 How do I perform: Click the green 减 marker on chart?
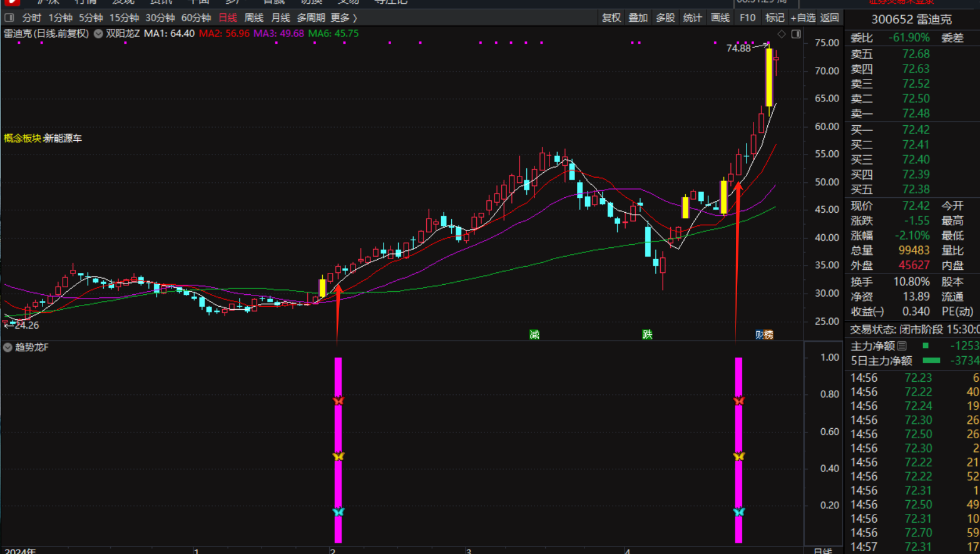[534, 335]
